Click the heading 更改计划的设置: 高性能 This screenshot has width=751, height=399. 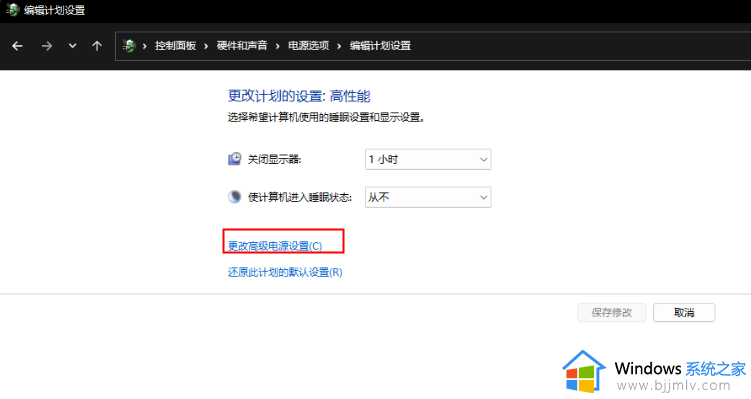299,96
